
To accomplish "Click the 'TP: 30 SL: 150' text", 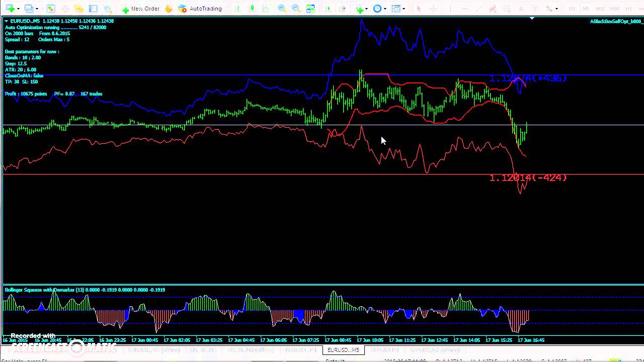I will pyautogui.click(x=21, y=82).
